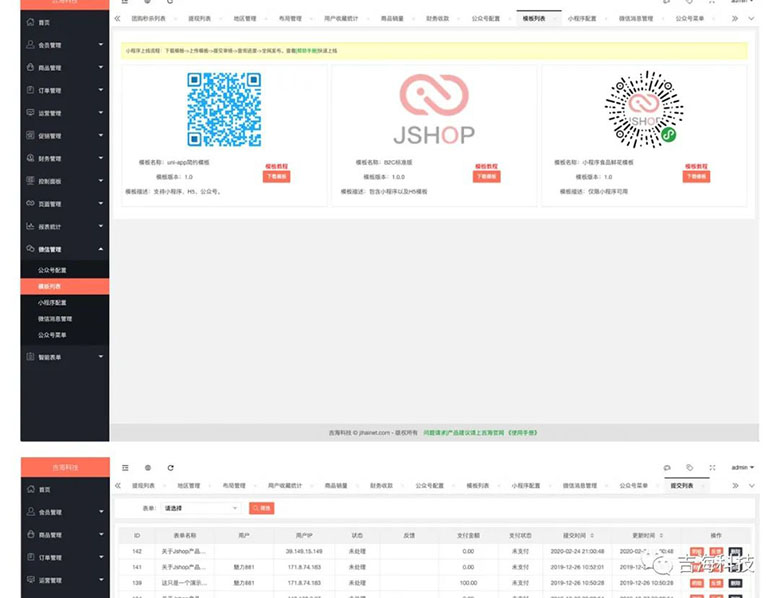Viewport: 780px width, 598px height.
Task: Open 模板教程 link for B2C标准版 template
Action: tap(487, 166)
